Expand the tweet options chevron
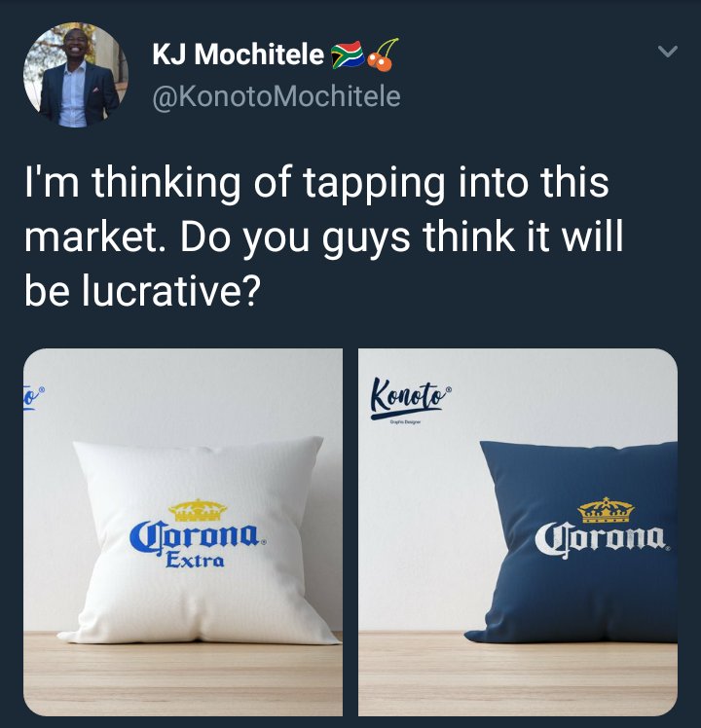This screenshot has width=701, height=728. tap(668, 51)
